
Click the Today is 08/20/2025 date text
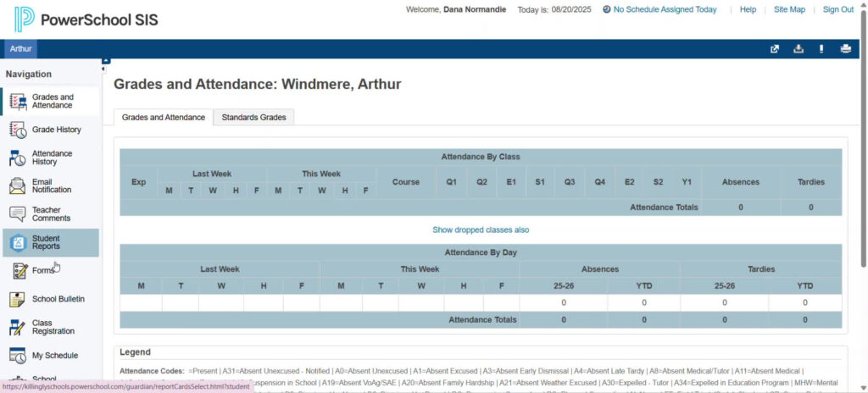point(554,9)
